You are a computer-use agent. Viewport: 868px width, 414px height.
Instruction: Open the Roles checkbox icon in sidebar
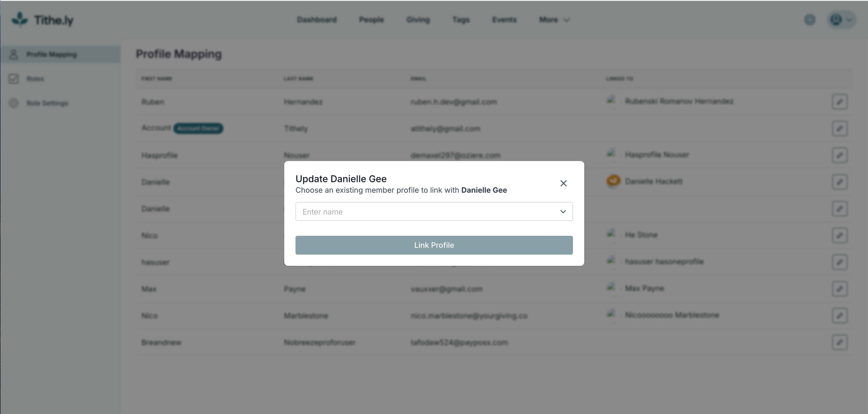coord(14,79)
